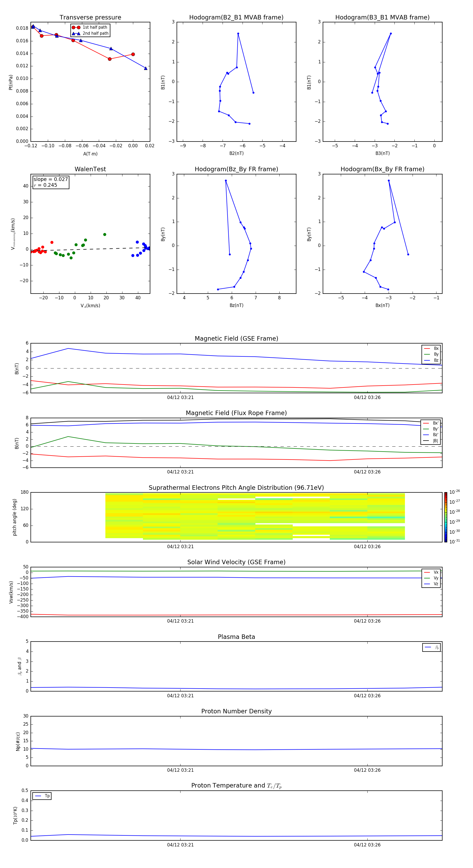Click the '10^-26' colorbar tick label
This screenshot has width=473, height=868.
[455, 492]
